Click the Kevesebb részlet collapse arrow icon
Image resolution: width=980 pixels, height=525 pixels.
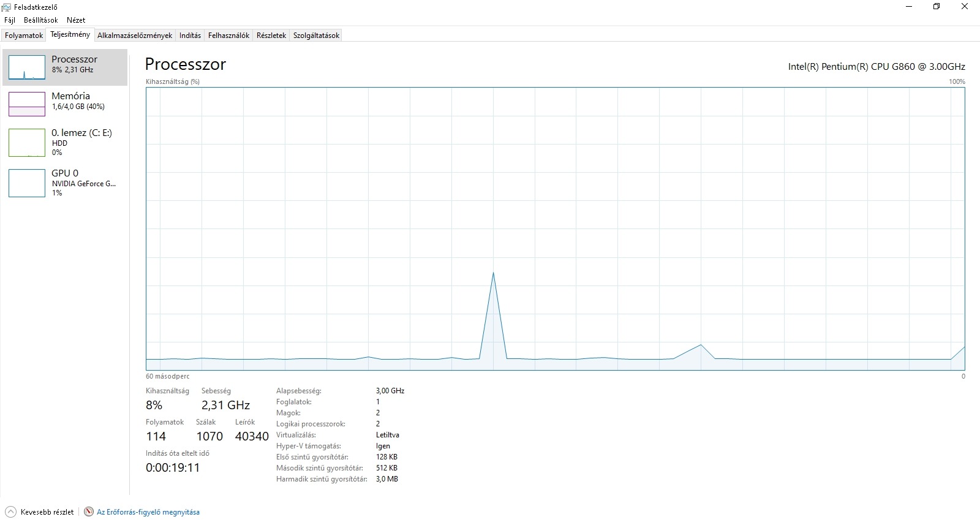pyautogui.click(x=10, y=512)
